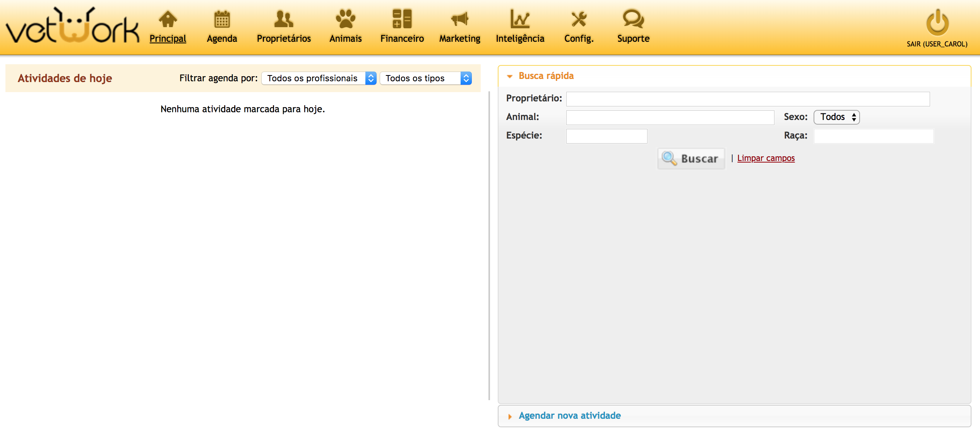Focus the Animal input field
Image resolution: width=980 pixels, height=435 pixels.
[x=670, y=117]
